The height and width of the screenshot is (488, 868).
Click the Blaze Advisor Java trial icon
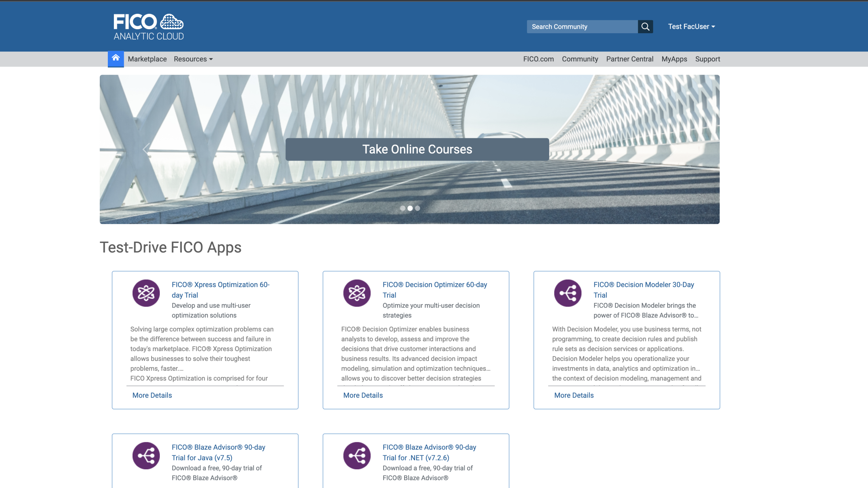(x=146, y=455)
